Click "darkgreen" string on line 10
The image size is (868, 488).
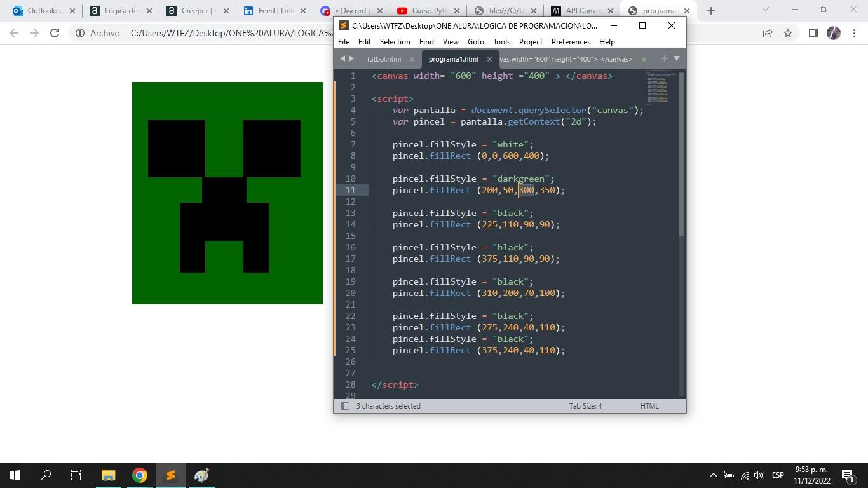click(520, 179)
